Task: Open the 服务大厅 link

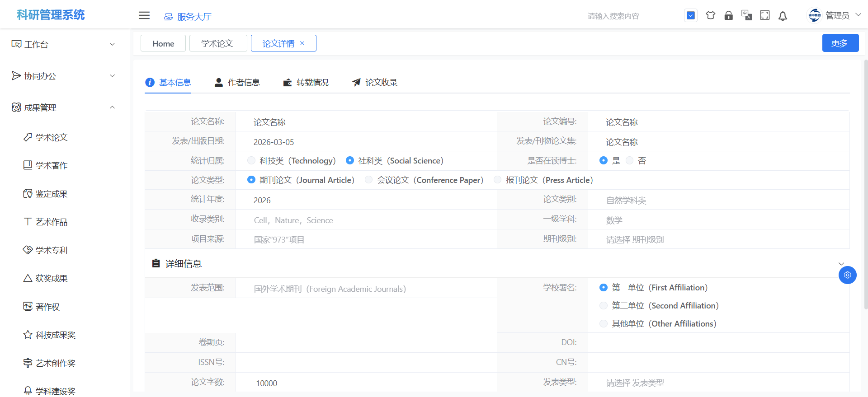Action: 188,17
